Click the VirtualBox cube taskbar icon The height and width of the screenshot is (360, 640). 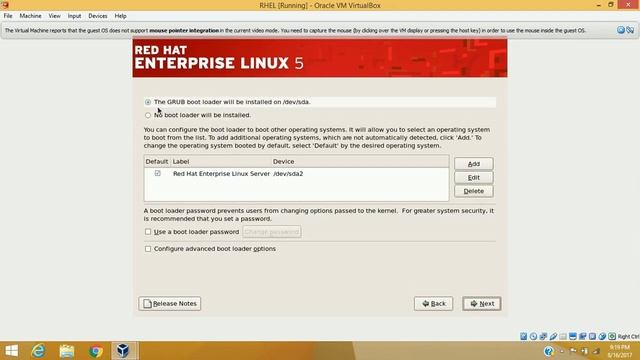pos(123,351)
